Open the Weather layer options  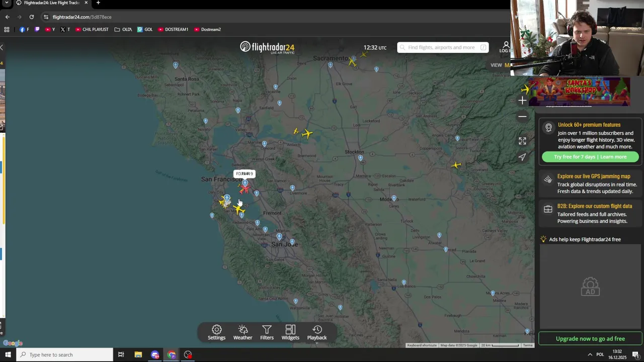point(243,332)
